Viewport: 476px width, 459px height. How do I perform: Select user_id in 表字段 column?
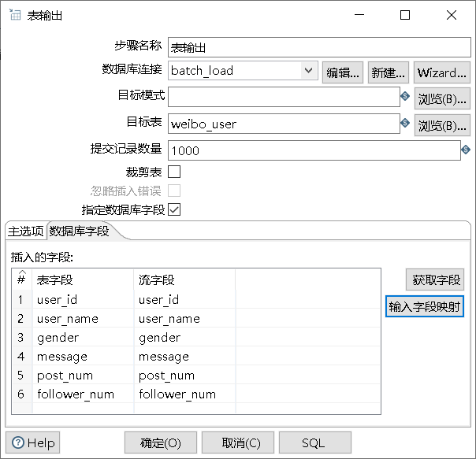[x=83, y=299]
